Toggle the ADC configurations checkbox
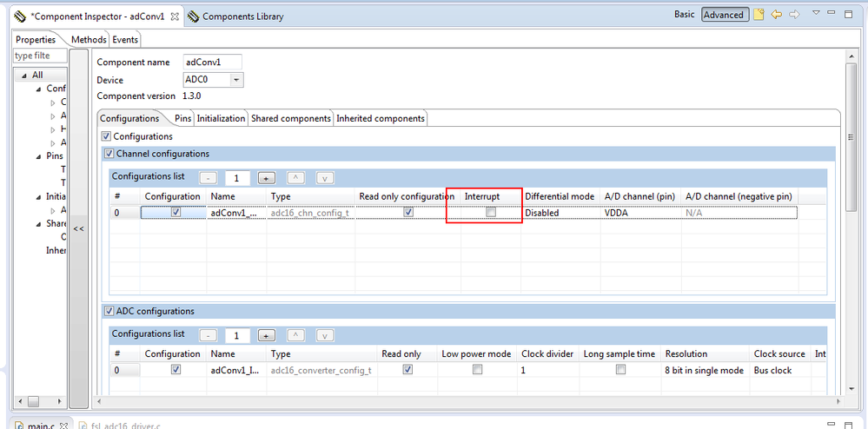Image resolution: width=868 pixels, height=429 pixels. coord(109,311)
